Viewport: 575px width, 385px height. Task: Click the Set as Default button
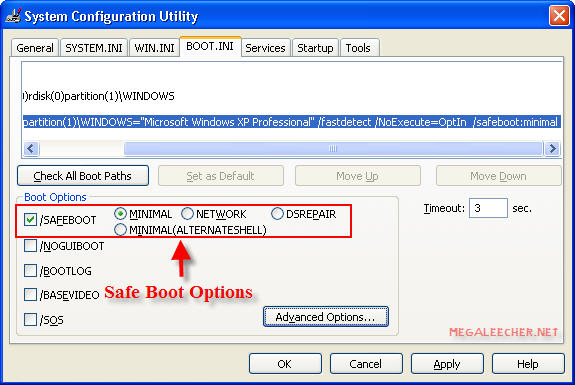220,176
